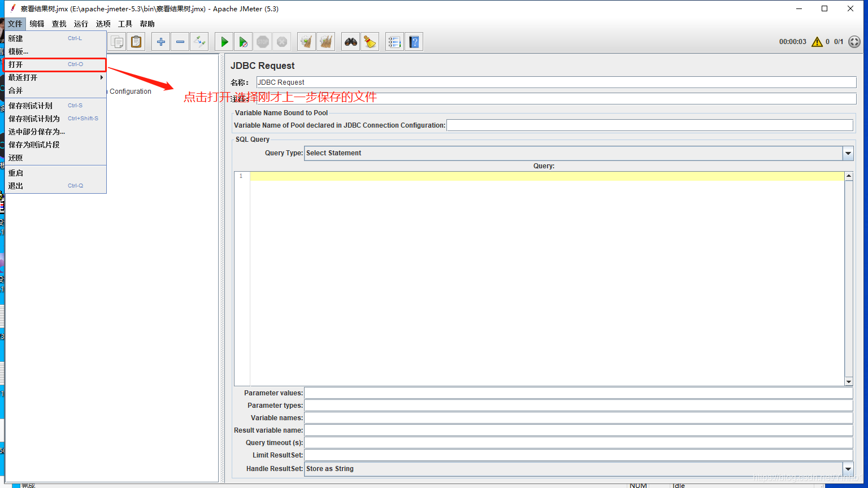
Task: Open the 查找 menu
Action: point(59,24)
